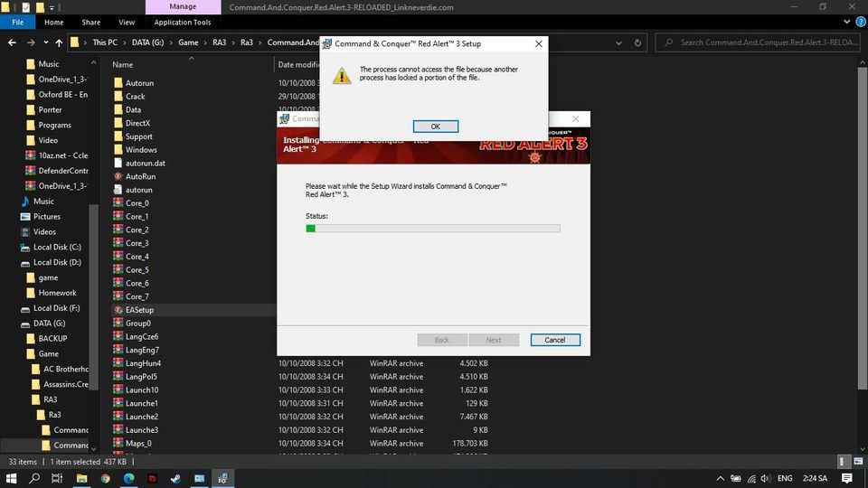Refresh the current folder view

pos(638,42)
